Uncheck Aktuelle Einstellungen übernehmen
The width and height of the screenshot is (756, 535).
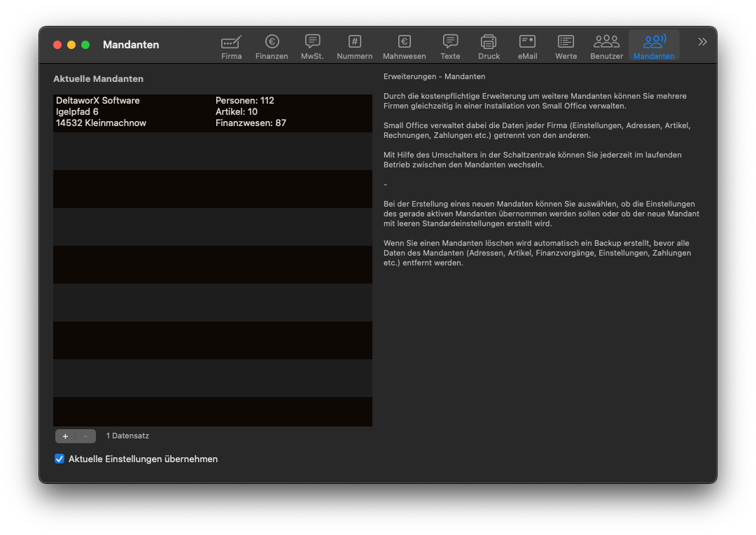(x=59, y=459)
